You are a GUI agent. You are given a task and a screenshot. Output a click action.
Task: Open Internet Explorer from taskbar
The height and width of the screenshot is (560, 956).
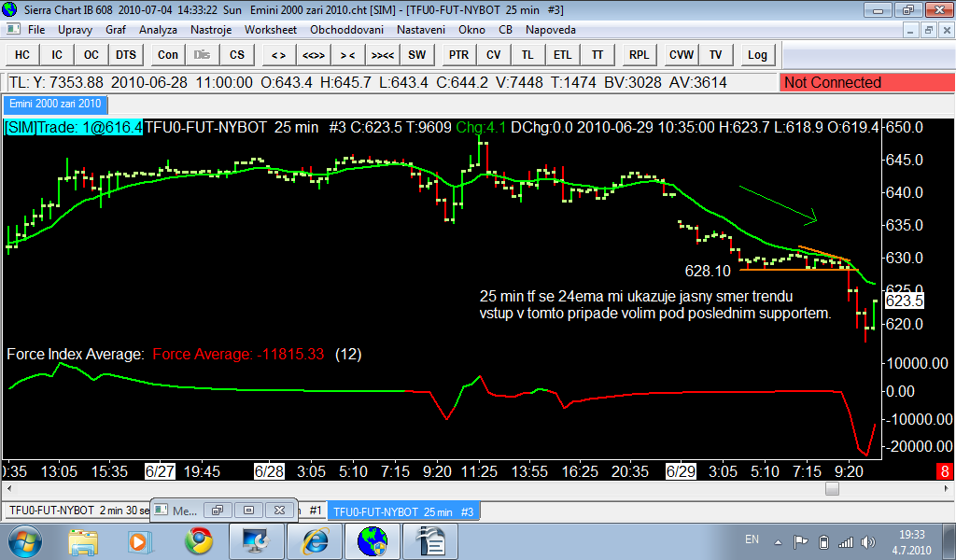click(316, 541)
